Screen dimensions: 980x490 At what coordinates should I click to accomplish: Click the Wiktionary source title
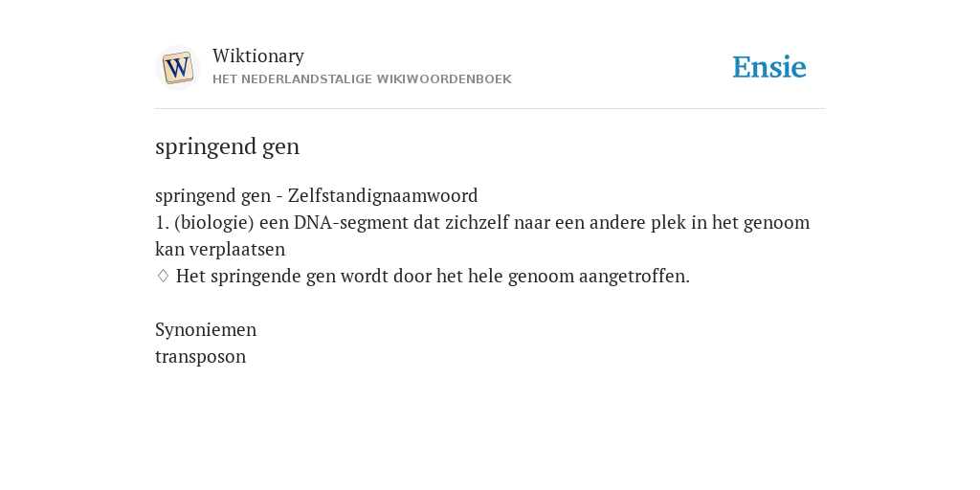pyautogui.click(x=258, y=56)
